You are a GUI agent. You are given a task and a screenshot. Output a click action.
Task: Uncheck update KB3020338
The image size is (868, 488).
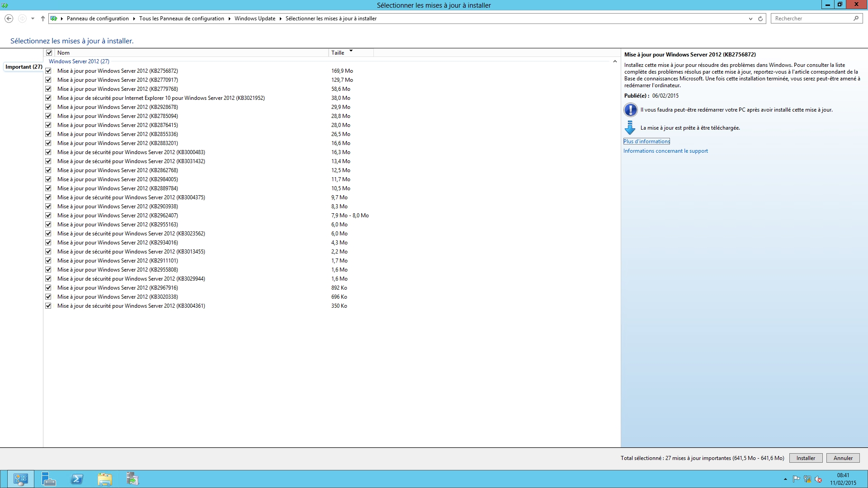coord(48,297)
